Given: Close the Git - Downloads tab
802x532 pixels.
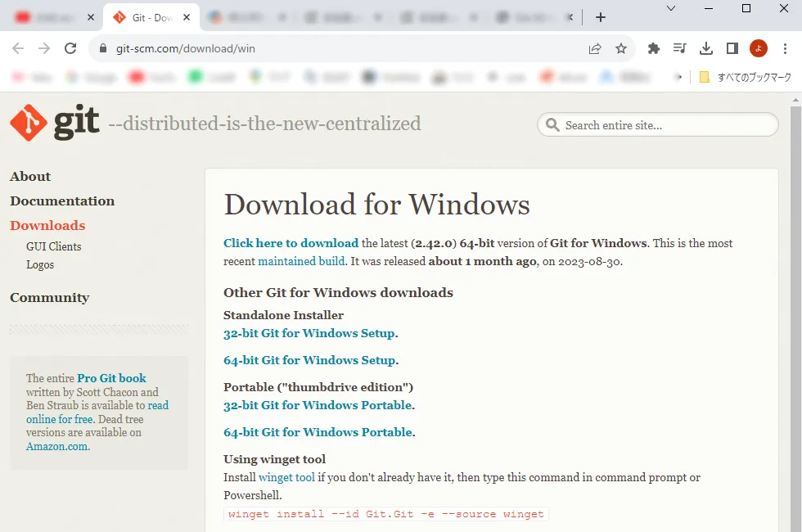Looking at the screenshot, I should point(187,17).
